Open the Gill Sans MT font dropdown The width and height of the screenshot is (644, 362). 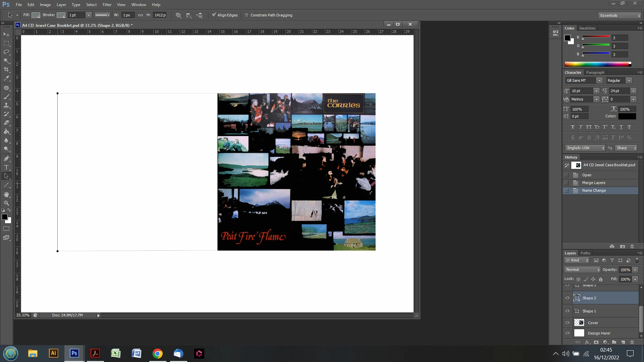coord(599,80)
